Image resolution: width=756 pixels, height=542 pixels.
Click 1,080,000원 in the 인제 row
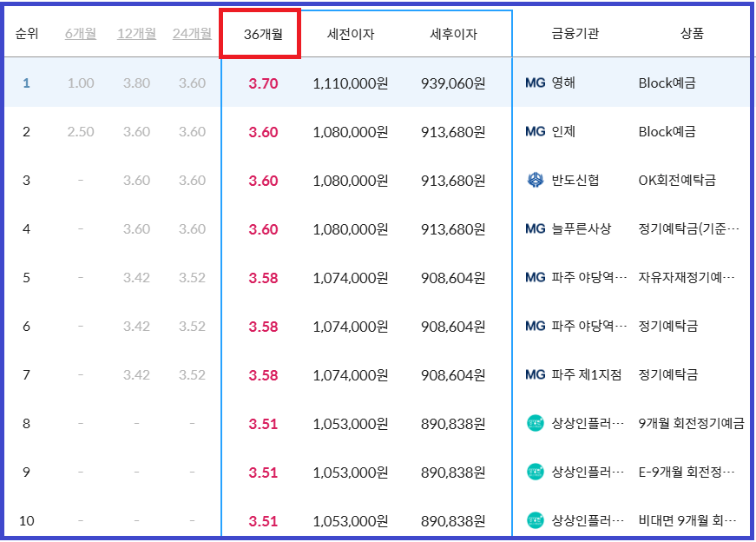tap(351, 132)
